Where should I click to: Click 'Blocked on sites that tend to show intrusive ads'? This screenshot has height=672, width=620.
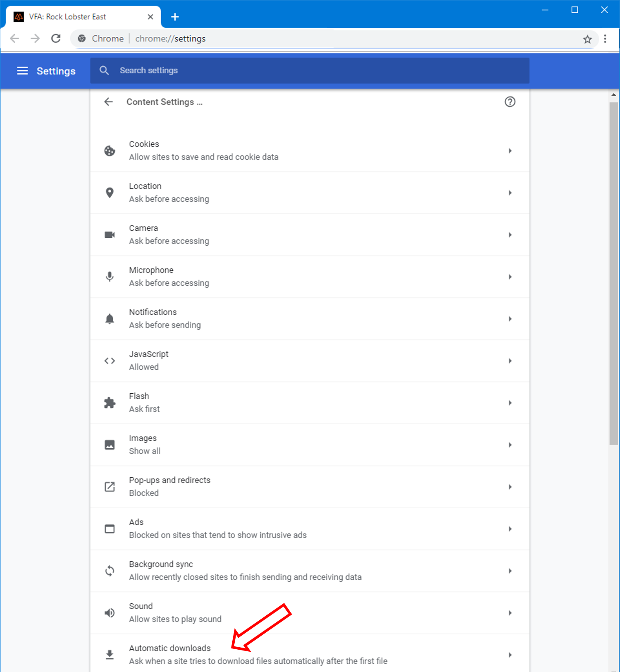click(218, 535)
